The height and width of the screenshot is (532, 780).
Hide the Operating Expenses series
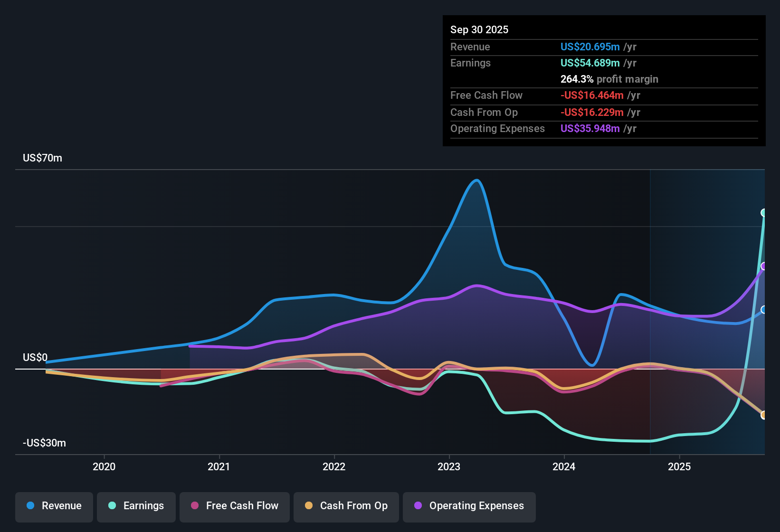point(469,506)
